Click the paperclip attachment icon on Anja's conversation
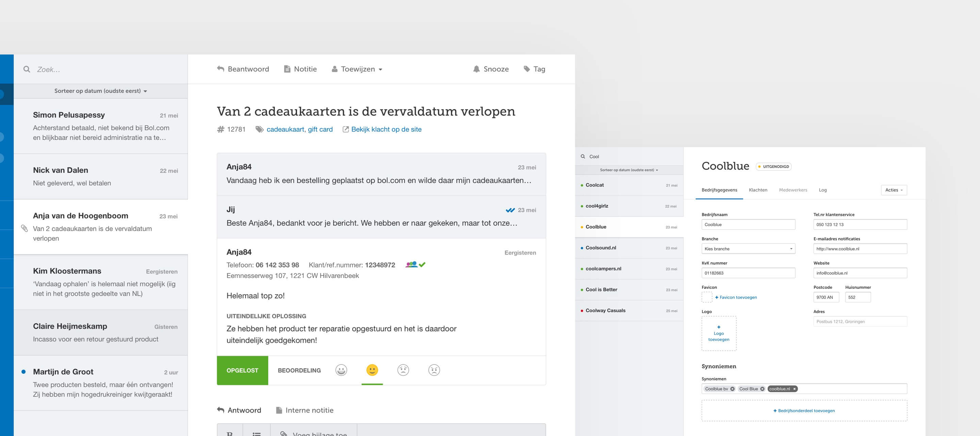The height and width of the screenshot is (436, 980). pyautogui.click(x=24, y=229)
